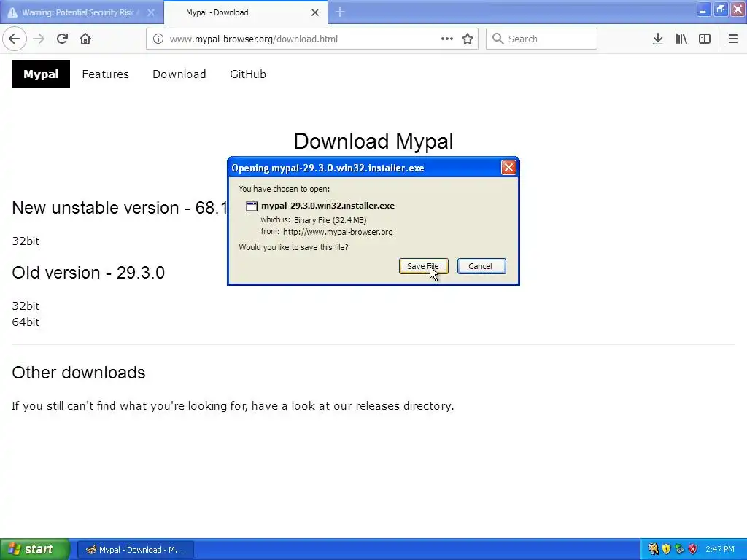Click the search magnifier icon

498,39
